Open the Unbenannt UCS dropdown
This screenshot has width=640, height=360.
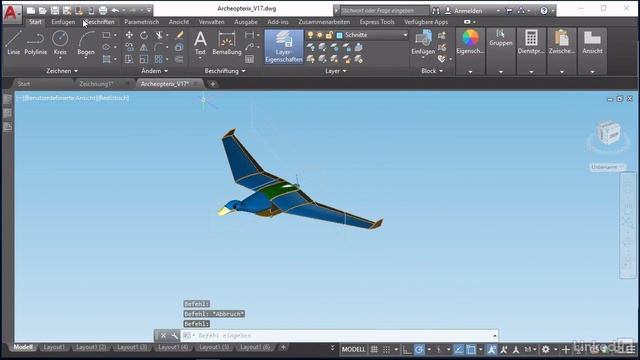[x=607, y=167]
